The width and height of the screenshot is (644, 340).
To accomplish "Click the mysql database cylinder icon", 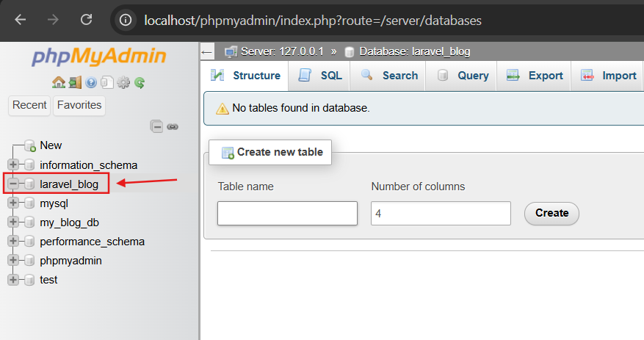I will click(29, 203).
